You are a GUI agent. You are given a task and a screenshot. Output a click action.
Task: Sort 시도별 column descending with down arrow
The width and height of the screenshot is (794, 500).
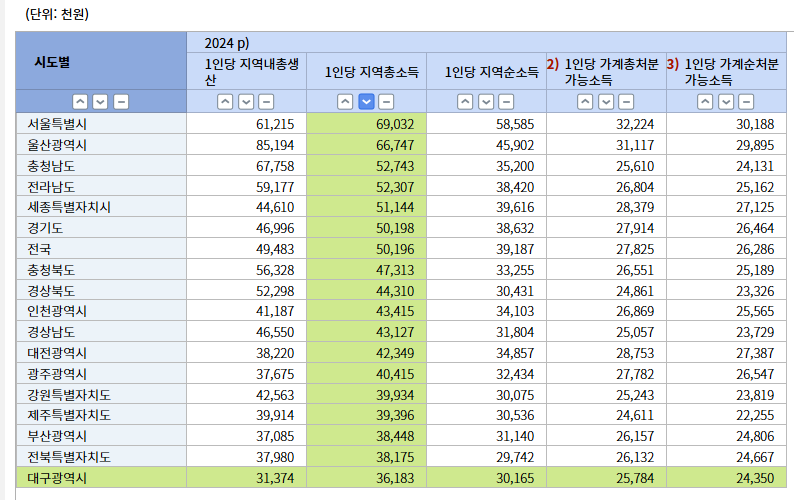point(100,101)
